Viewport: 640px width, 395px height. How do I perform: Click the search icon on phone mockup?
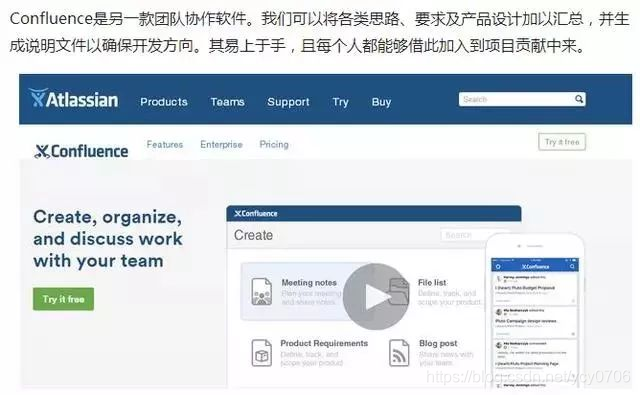(x=572, y=266)
